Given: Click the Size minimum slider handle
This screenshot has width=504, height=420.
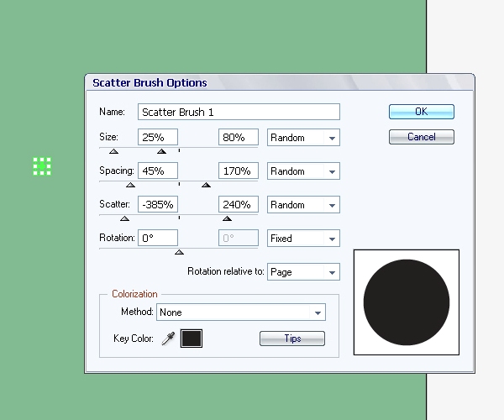Looking at the screenshot, I should tap(113, 151).
